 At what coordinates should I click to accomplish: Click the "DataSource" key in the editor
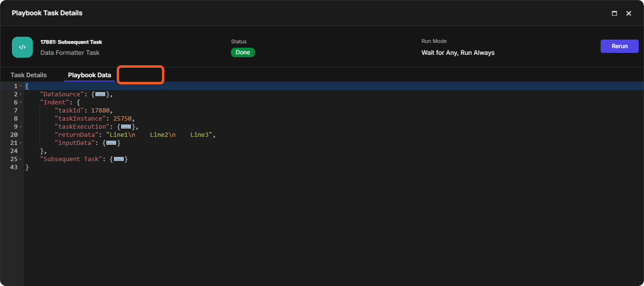pos(62,94)
